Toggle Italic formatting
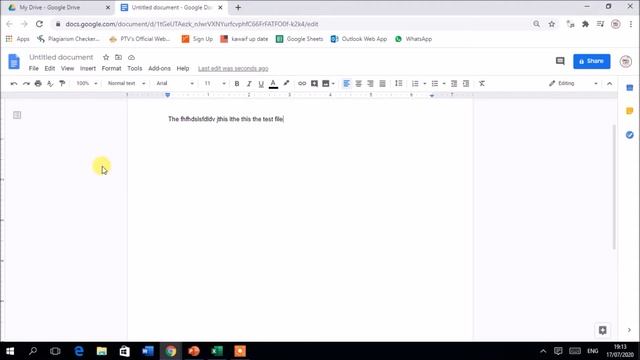 click(249, 83)
